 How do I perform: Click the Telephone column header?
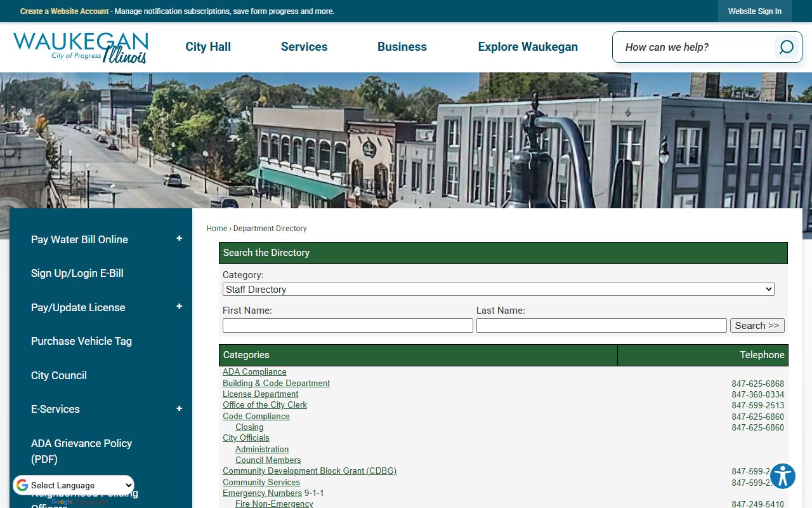tap(703, 355)
